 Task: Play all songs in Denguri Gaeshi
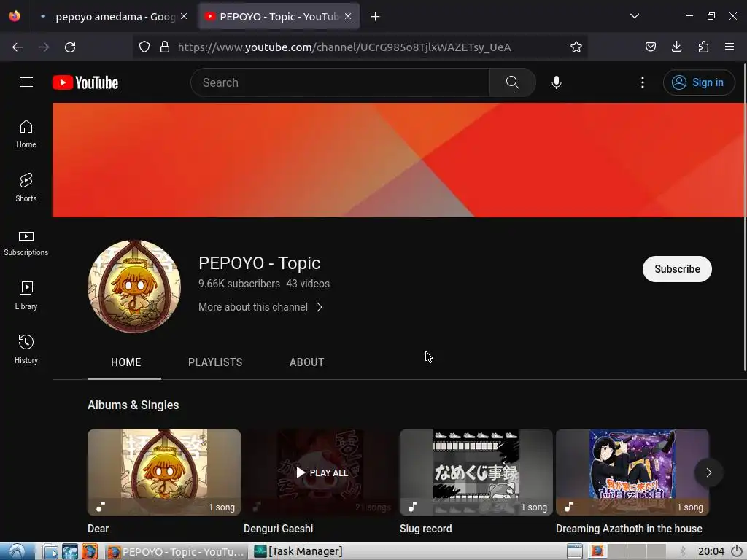(320, 472)
